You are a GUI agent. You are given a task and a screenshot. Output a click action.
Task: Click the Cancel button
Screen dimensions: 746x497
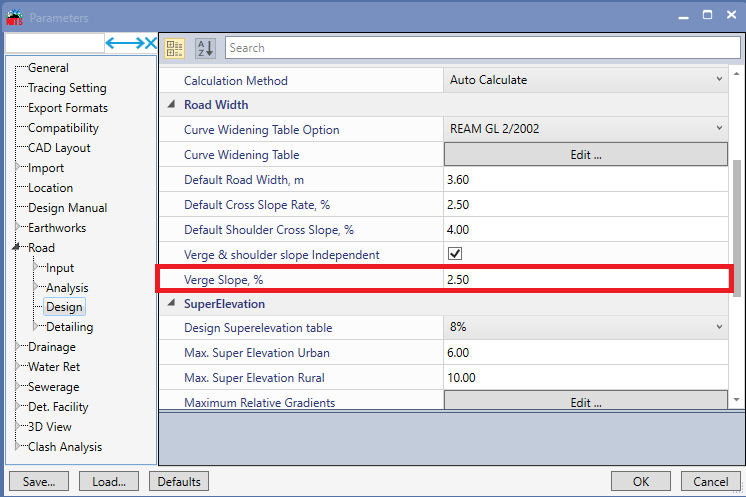(x=711, y=481)
